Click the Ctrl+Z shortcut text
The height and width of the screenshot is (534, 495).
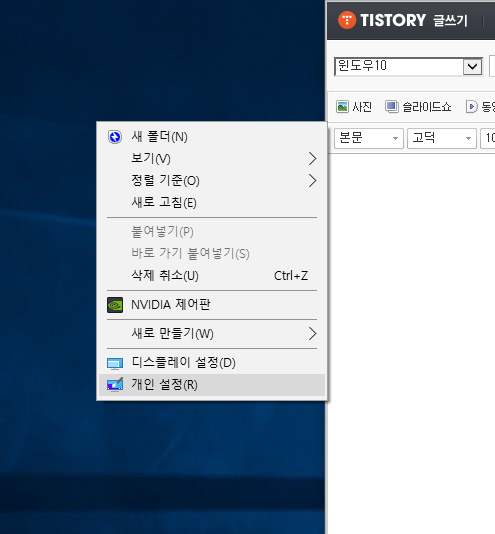(291, 276)
